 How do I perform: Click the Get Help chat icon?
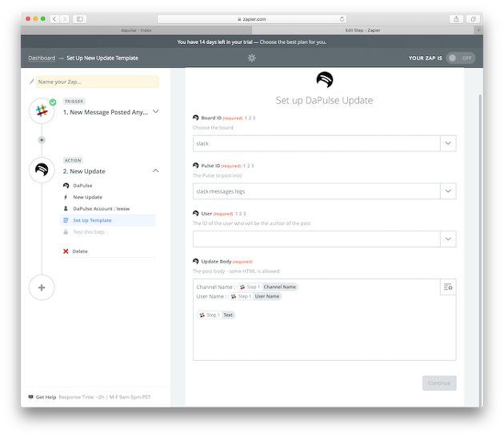[x=31, y=397]
